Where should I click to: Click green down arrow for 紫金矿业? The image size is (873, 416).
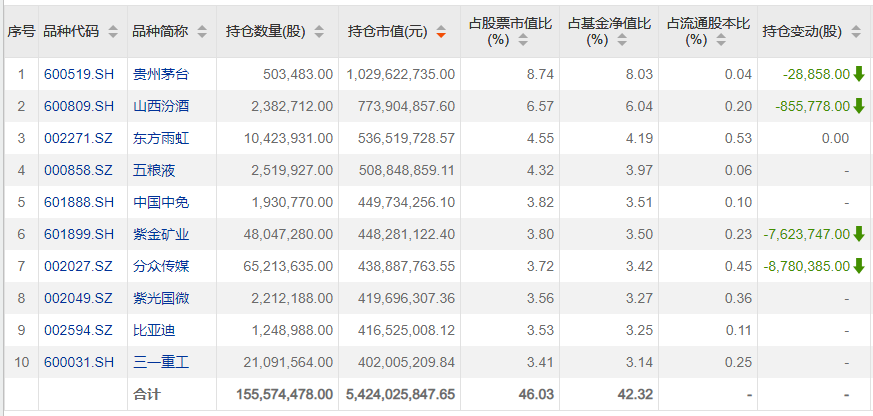pyautogui.click(x=859, y=234)
